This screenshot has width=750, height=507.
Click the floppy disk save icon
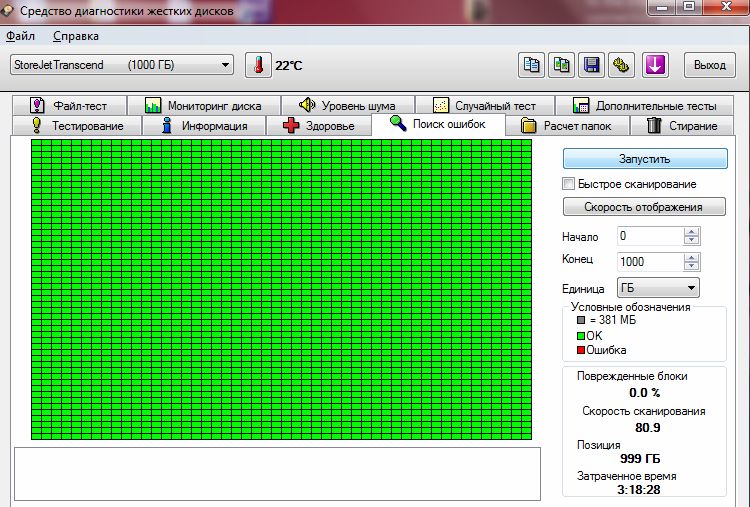(x=592, y=65)
